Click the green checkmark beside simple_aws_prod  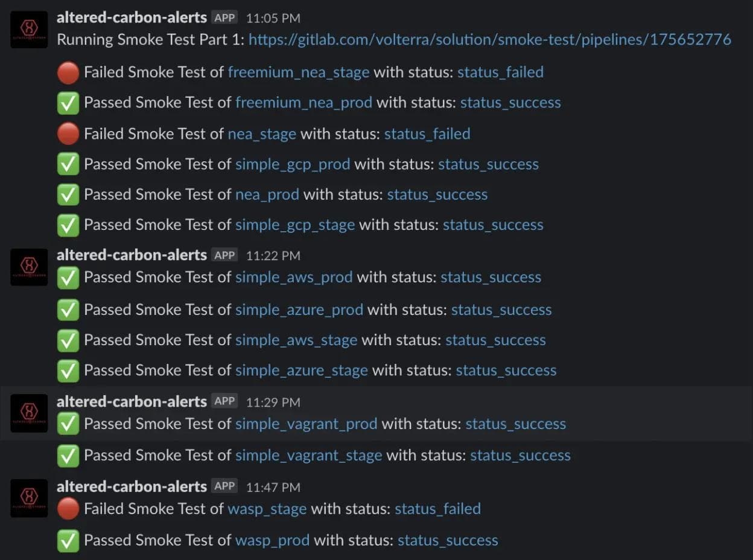[68, 276]
